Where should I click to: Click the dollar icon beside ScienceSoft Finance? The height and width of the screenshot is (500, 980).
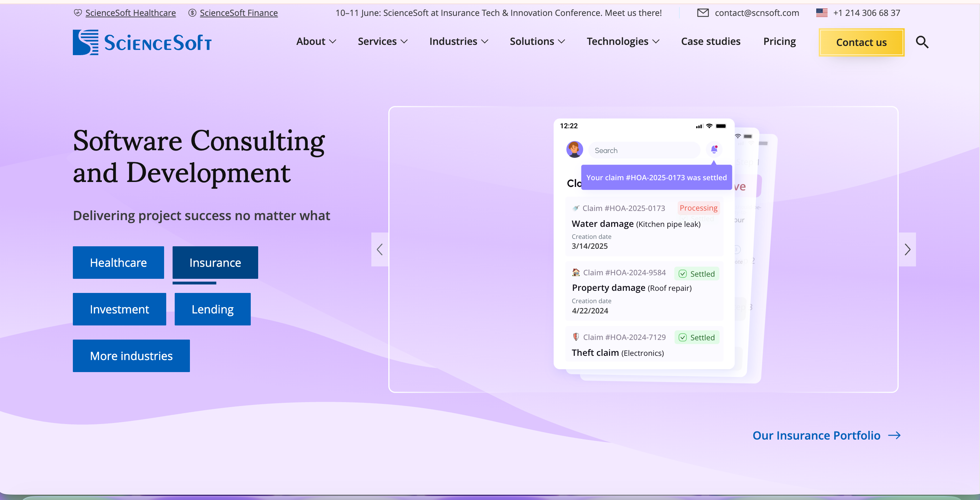(x=192, y=13)
